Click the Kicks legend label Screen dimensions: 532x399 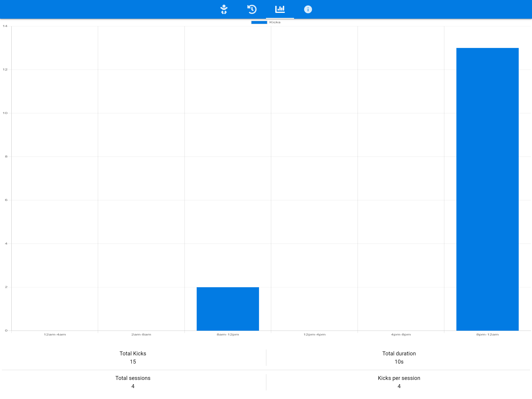pos(275,22)
